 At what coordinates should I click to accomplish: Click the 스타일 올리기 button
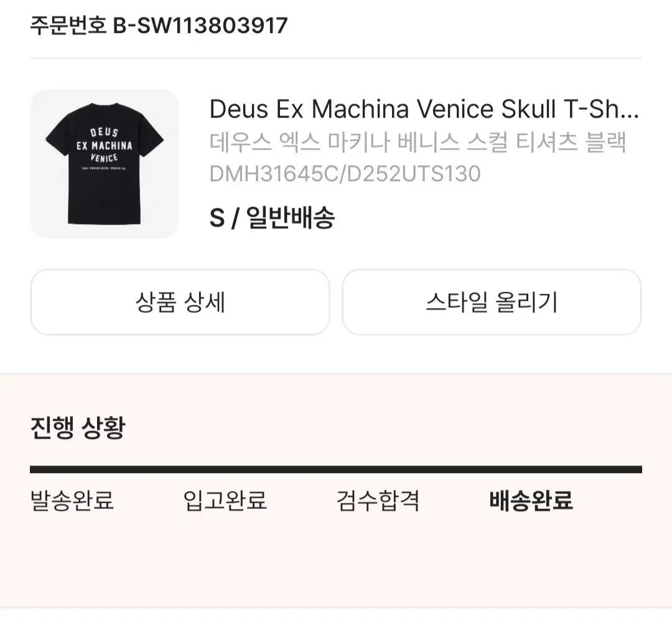(x=492, y=303)
